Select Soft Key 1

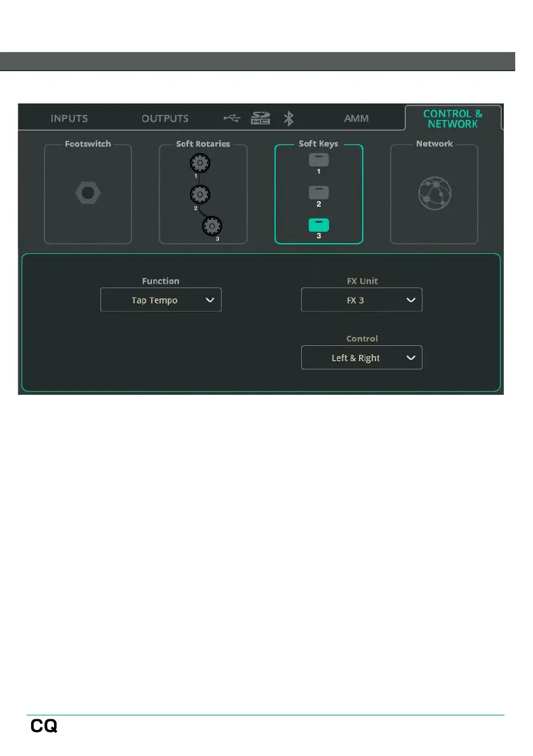(318, 159)
